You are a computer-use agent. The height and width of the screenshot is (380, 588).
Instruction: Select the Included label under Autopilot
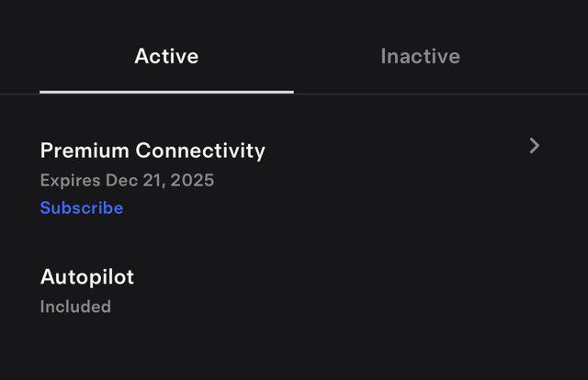pos(75,307)
